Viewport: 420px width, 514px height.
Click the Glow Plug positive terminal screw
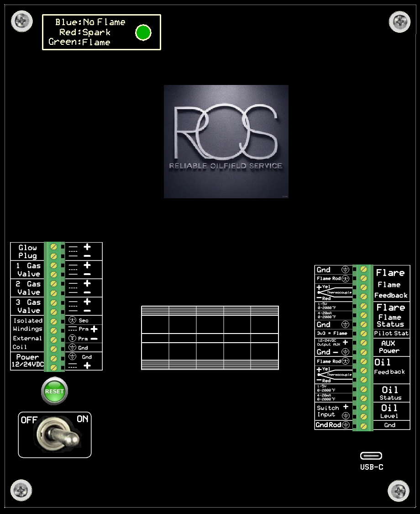[x=54, y=247]
